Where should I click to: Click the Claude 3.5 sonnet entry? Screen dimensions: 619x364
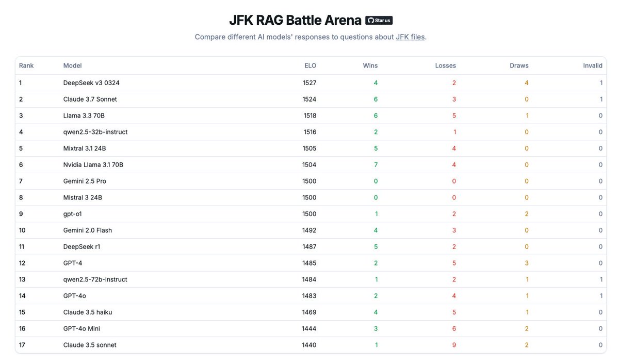90,345
